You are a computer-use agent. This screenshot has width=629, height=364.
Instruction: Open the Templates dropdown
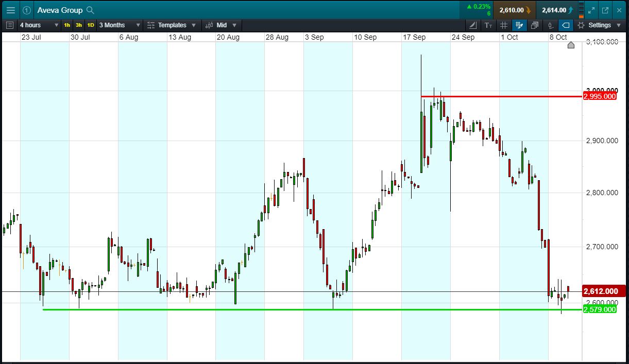[171, 25]
